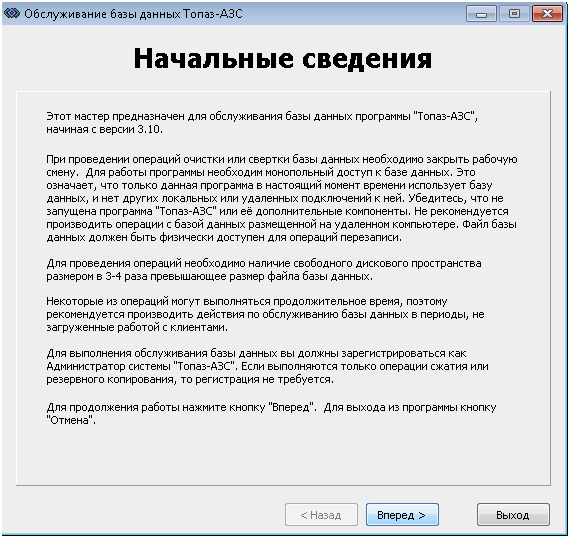
Task: Click the quoted word "Вперед" inside the instructions
Action: (290, 407)
